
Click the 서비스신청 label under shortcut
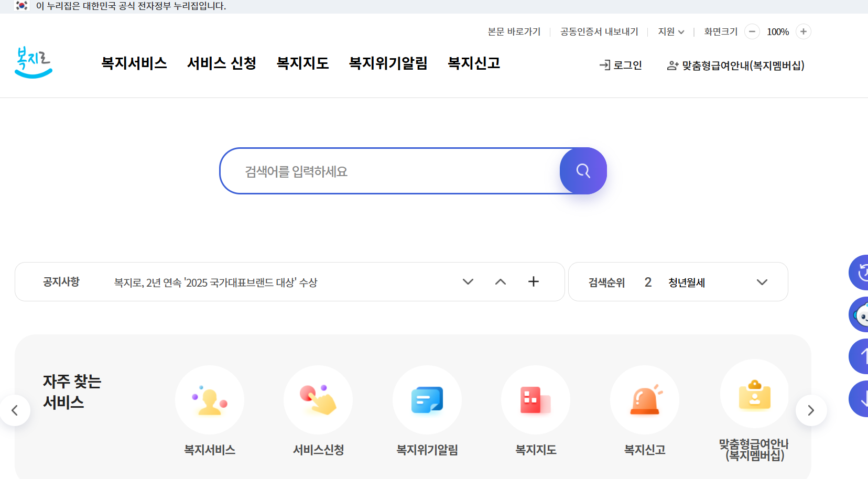pyautogui.click(x=318, y=450)
